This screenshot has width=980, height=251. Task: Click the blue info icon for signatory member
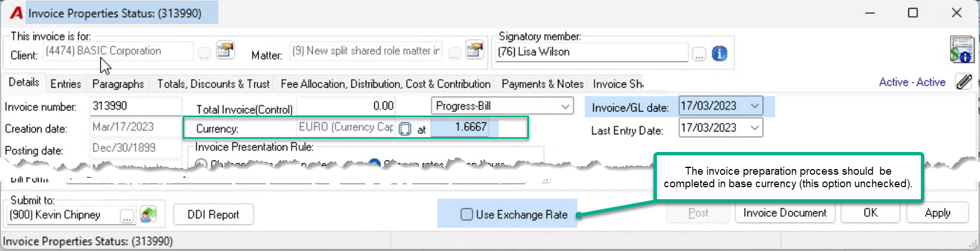[720, 54]
